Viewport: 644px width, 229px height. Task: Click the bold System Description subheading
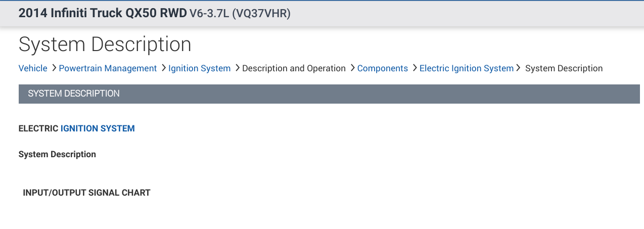[x=57, y=154]
